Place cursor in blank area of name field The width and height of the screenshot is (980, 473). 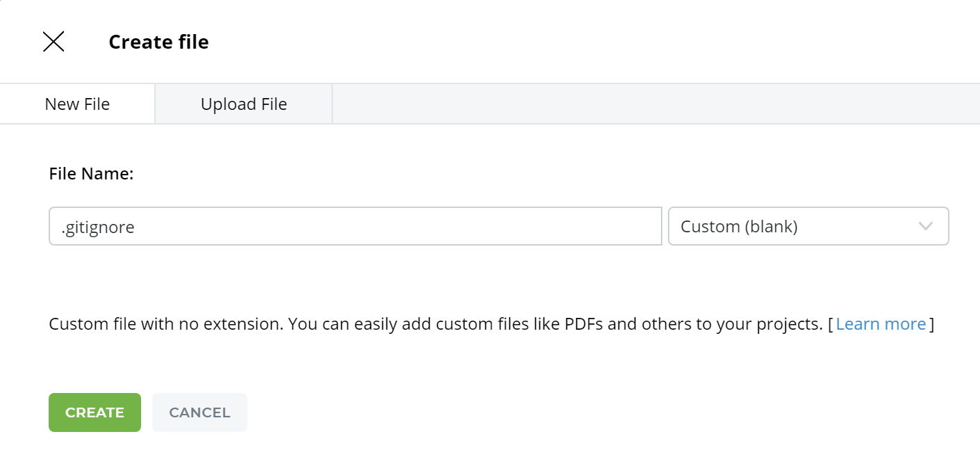pyautogui.click(x=396, y=226)
